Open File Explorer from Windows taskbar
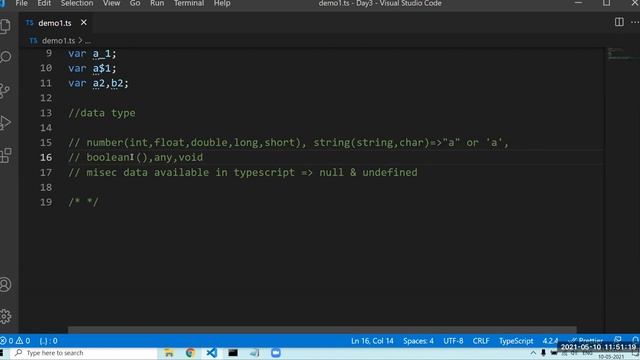The height and width of the screenshot is (360, 640). (x=169, y=353)
